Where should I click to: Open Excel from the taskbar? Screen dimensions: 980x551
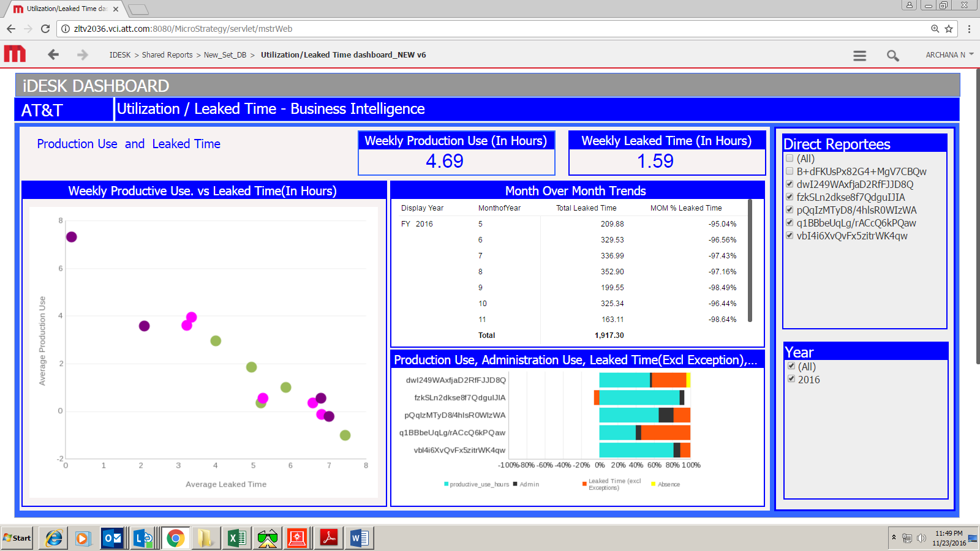(x=236, y=538)
